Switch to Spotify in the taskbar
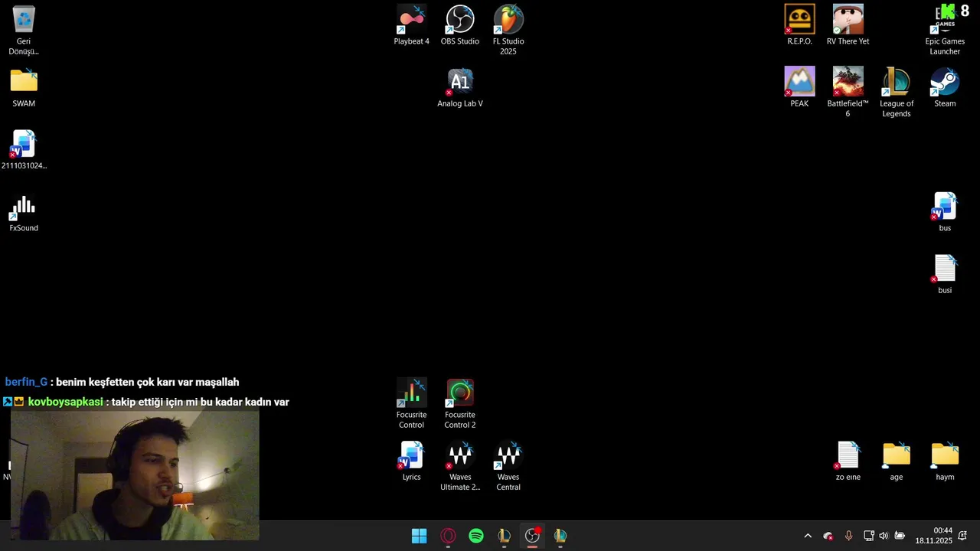The image size is (980, 551). click(476, 536)
